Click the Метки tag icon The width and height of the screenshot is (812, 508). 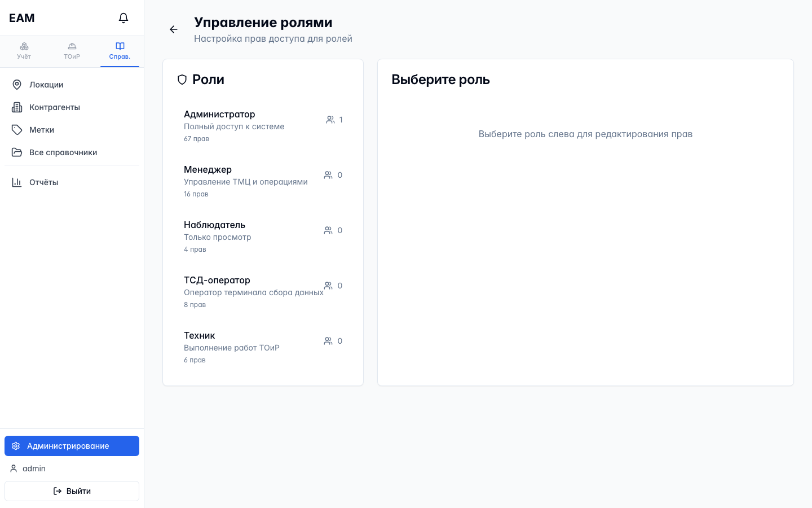tap(17, 130)
